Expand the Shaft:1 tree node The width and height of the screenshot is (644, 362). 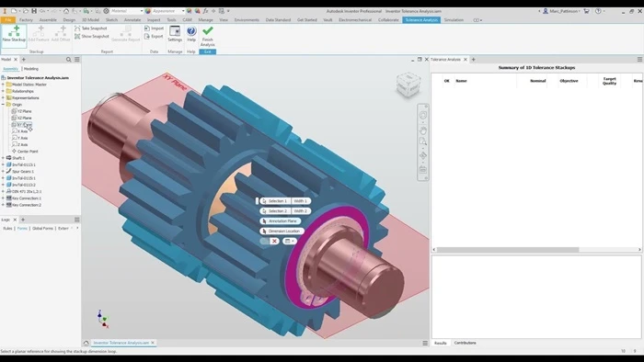tap(3, 158)
